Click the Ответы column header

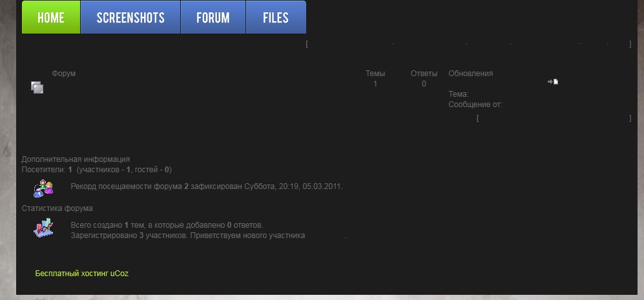424,74
